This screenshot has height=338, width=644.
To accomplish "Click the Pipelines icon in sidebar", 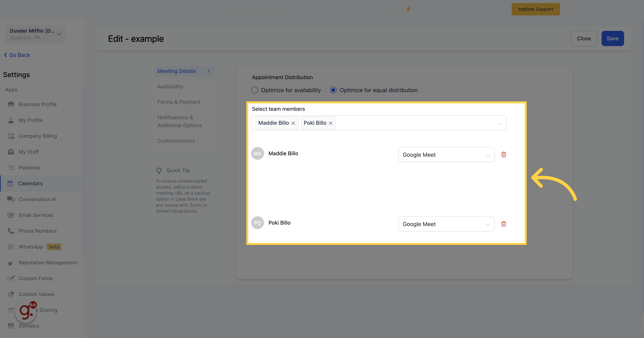I will click(11, 167).
